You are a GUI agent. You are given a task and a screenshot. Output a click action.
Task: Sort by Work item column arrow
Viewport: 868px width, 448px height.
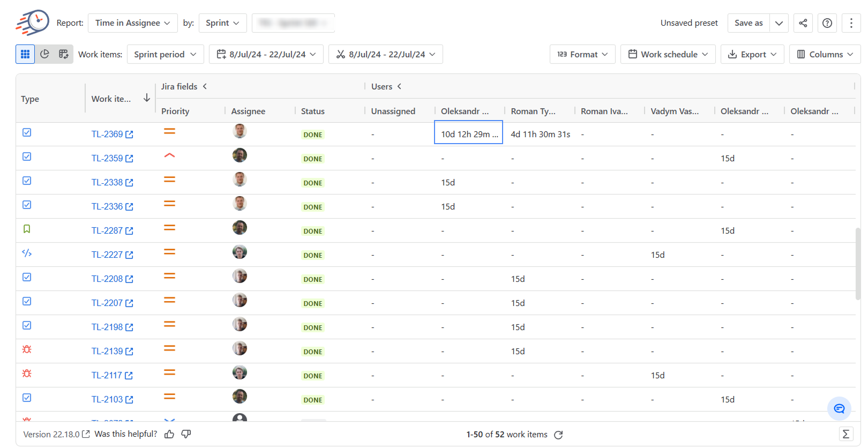pos(147,98)
